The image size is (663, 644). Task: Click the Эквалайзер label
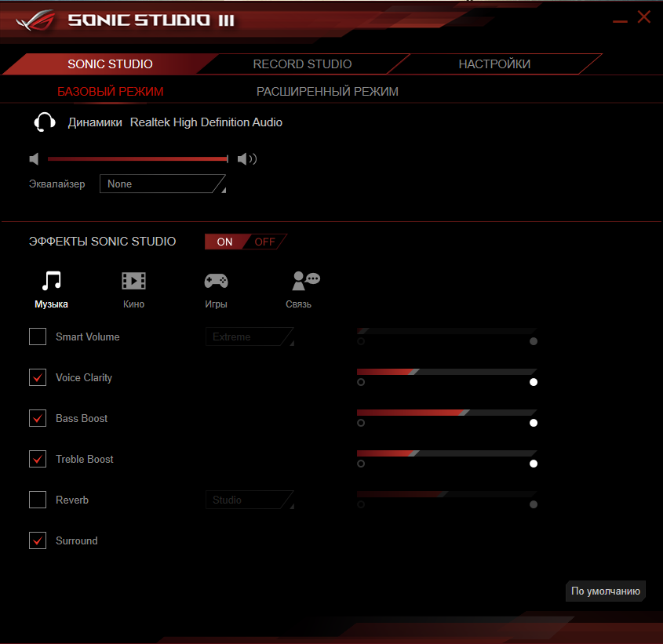pos(56,184)
